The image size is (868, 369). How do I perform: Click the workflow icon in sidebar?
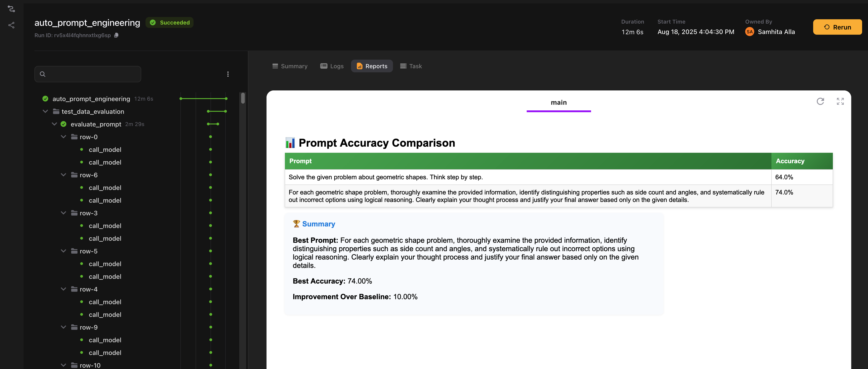pyautogui.click(x=12, y=9)
